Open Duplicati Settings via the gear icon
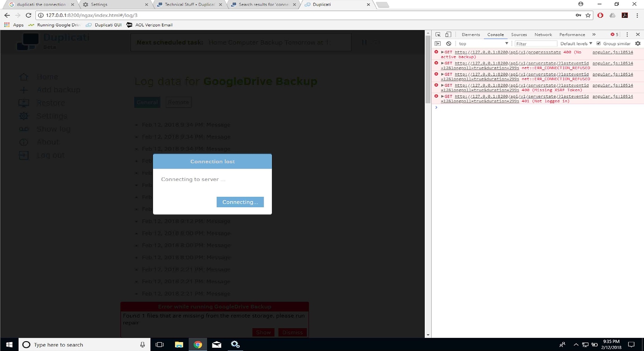The height and width of the screenshot is (351, 644). [24, 116]
